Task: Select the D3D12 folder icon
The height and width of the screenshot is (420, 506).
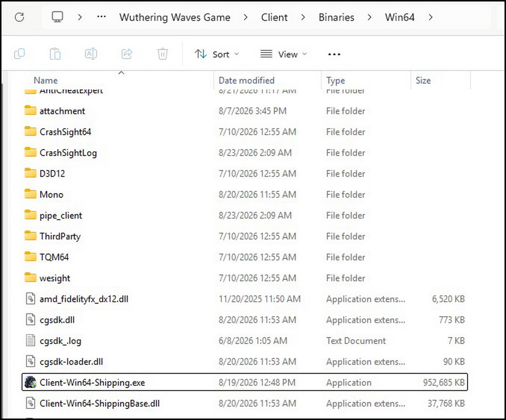Action: [30, 173]
